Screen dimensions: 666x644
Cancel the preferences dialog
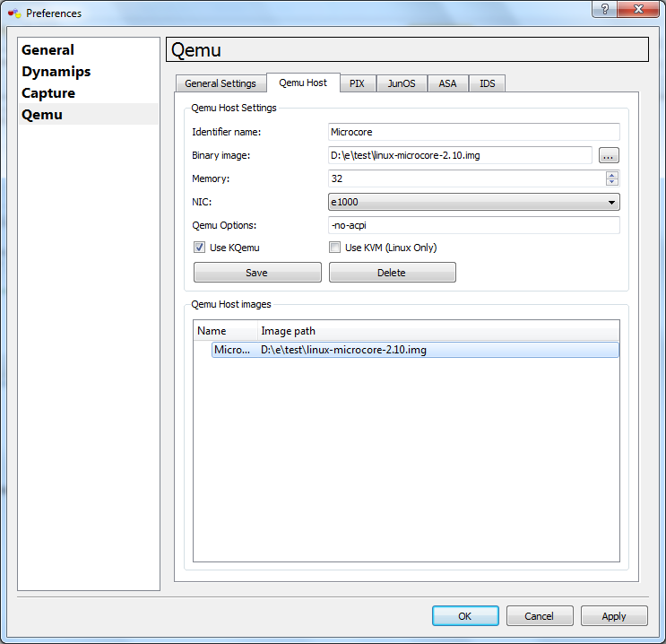pos(540,616)
